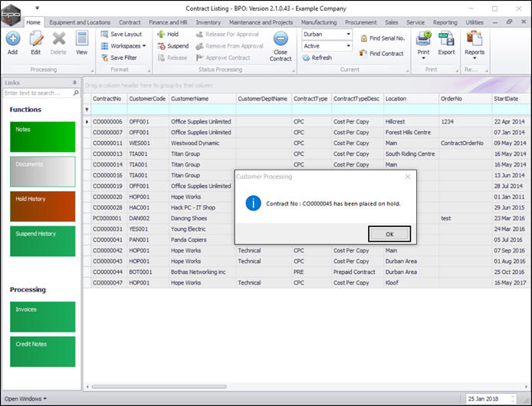Open the Open Windows menu in status bar
The width and height of the screenshot is (532, 406).
pos(25,398)
